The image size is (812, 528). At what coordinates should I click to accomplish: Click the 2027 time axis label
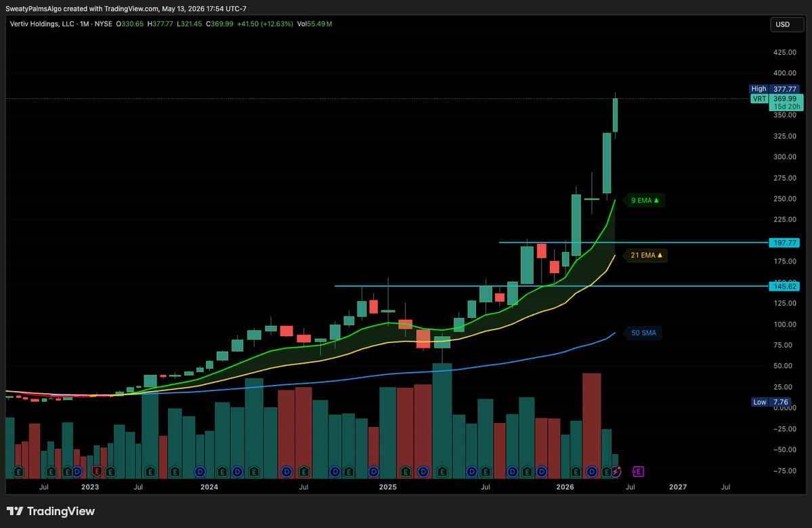[x=678, y=487]
